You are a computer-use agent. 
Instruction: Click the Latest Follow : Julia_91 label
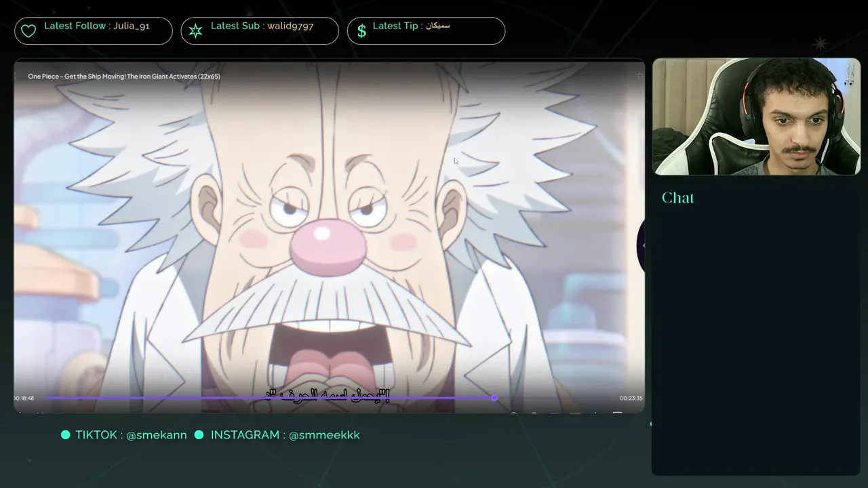click(x=97, y=26)
